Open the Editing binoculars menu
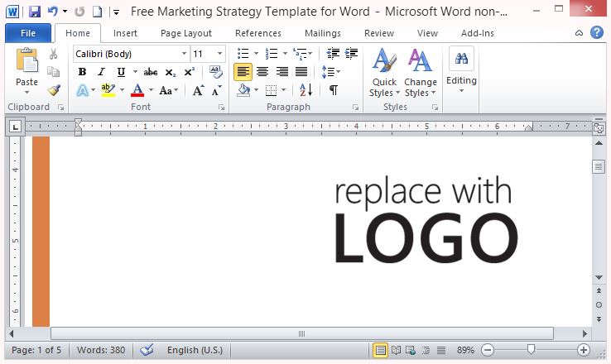The width and height of the screenshot is (611, 364). 461,69
